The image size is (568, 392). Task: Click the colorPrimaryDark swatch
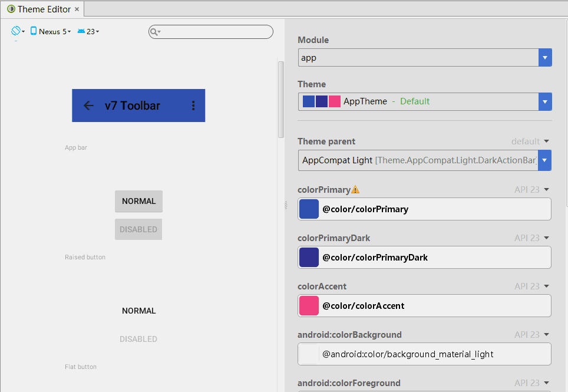(x=309, y=258)
